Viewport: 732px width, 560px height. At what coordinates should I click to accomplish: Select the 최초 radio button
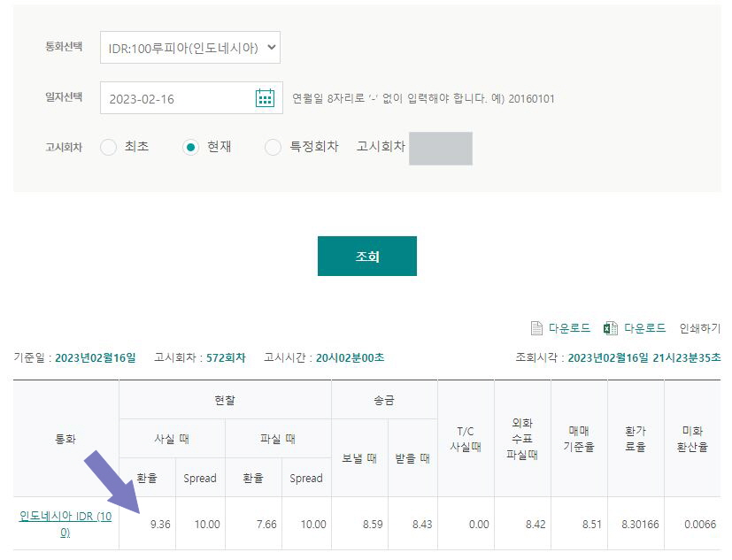coord(108,147)
